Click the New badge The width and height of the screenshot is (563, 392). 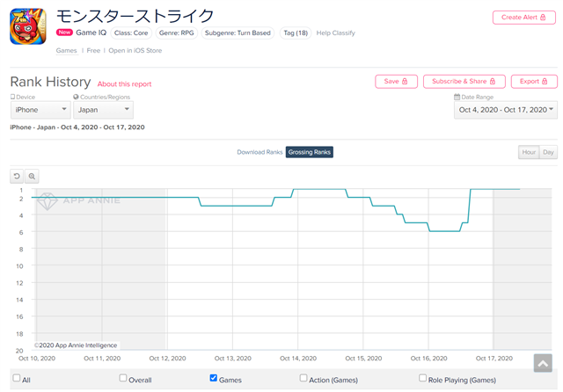64,33
